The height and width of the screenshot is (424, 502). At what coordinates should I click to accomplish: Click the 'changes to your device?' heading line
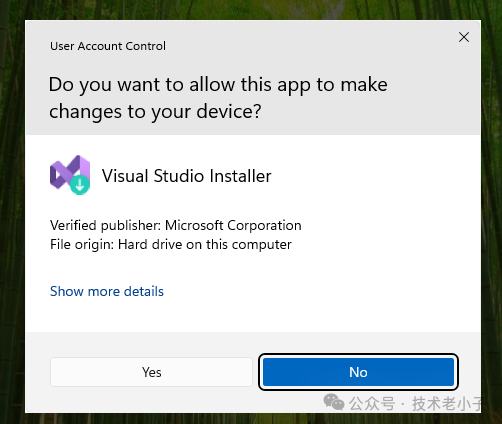(155, 111)
